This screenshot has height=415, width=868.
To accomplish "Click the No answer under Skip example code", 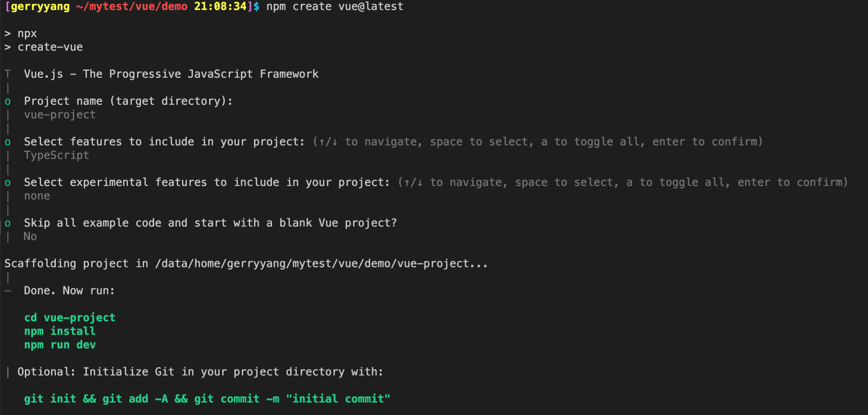I will pyautogui.click(x=30, y=236).
